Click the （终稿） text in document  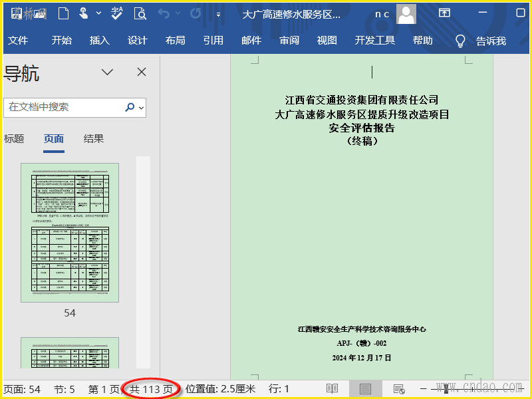tap(362, 141)
